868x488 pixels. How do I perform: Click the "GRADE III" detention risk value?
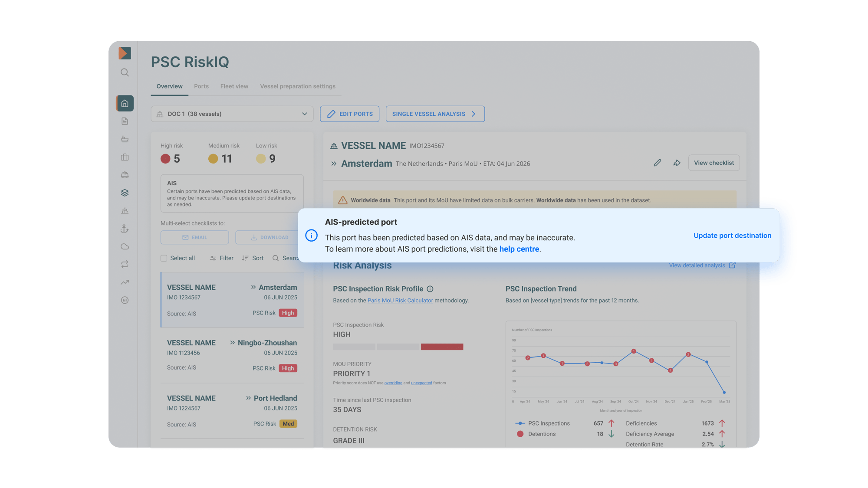[x=349, y=441]
